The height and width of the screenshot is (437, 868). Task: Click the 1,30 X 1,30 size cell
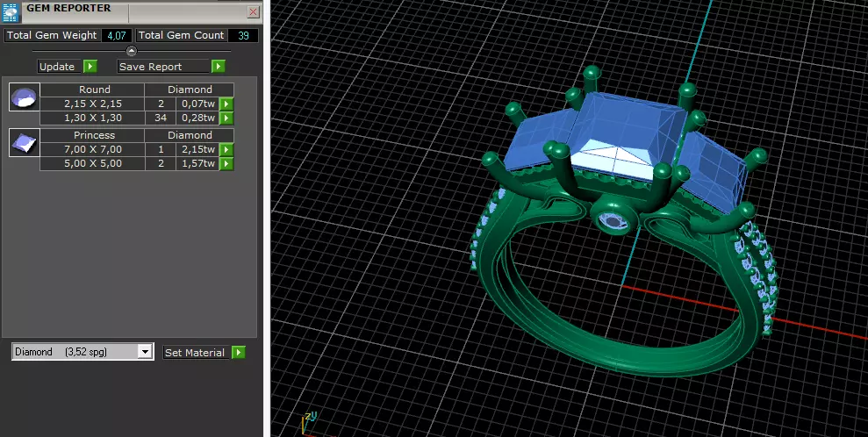92,118
